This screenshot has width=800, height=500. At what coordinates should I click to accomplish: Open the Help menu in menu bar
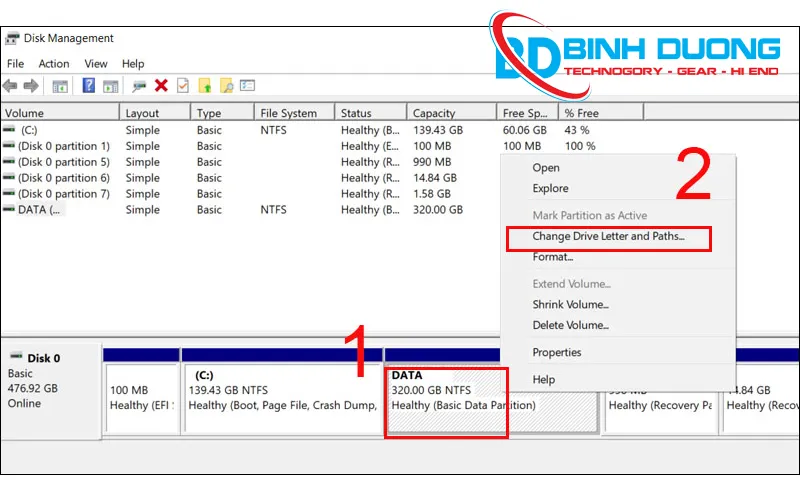point(133,64)
